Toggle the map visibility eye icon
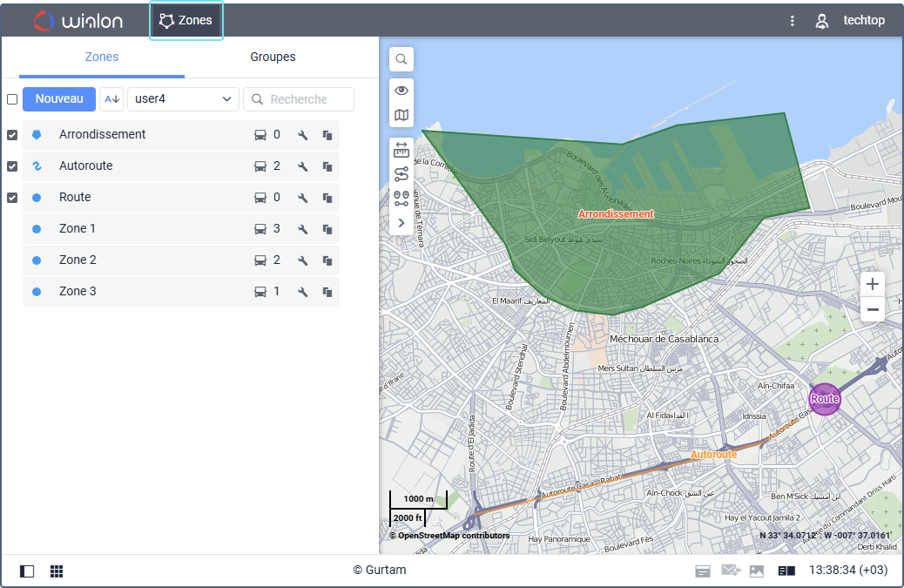 [x=401, y=90]
